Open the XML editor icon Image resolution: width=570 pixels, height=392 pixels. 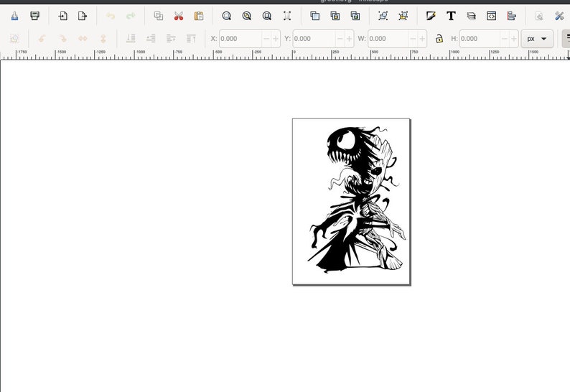pos(492,16)
